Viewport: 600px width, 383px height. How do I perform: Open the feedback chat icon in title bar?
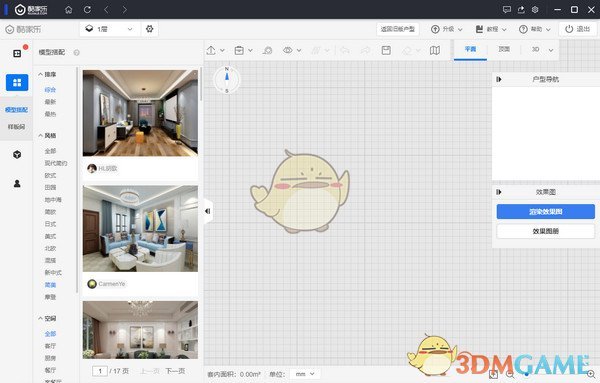tap(507, 10)
